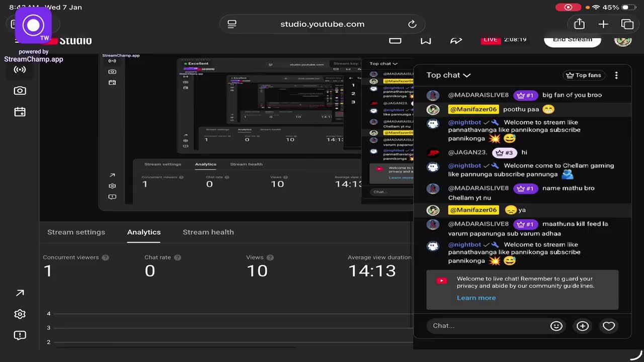Open the chat more options menu
This screenshot has height=362, width=644.
616,75
